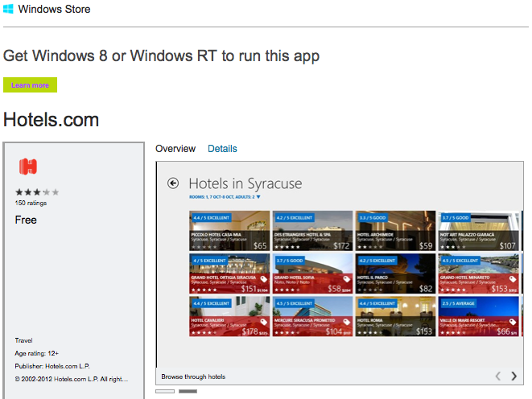Click the back arrow beside Hotels in Syracuse
532x399 pixels.
pyautogui.click(x=173, y=183)
